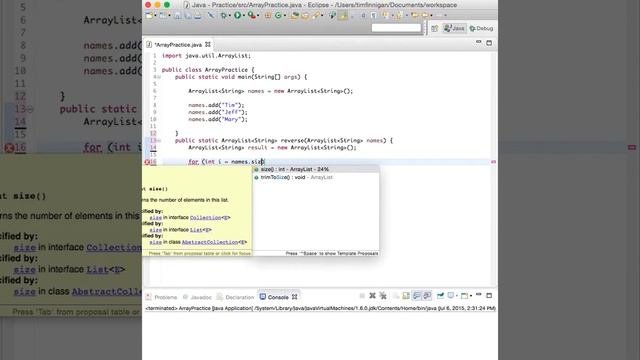This screenshot has height=360, width=640.
Task: Open the Declaration view tab
Action: (235, 297)
